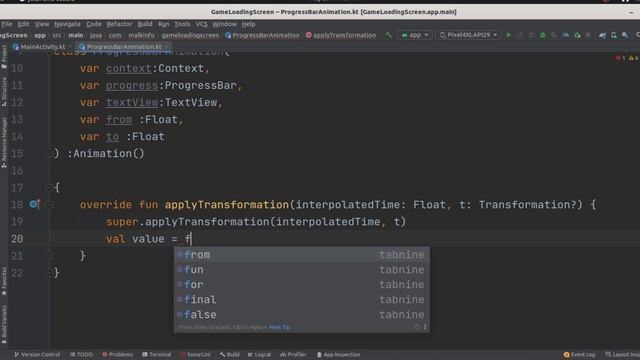Screen dimensions: 640x360
Task: Click the AVD Manager toolbar icon
Action: (614, 36)
